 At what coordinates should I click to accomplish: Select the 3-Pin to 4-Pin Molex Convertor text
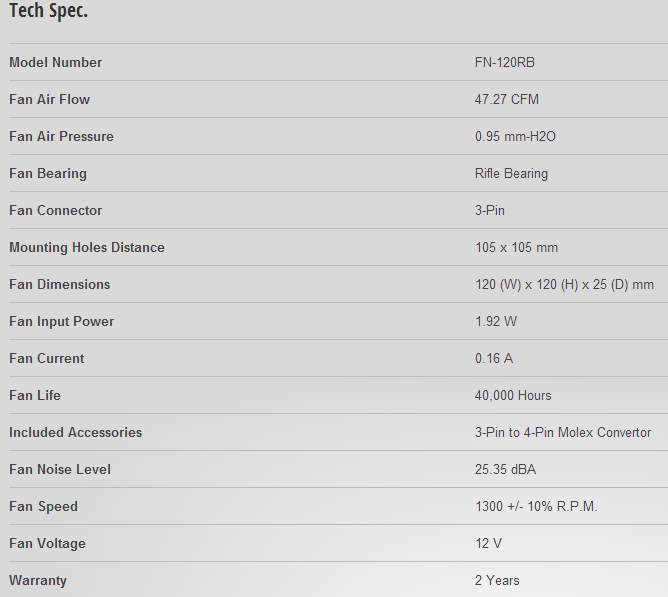click(x=563, y=433)
